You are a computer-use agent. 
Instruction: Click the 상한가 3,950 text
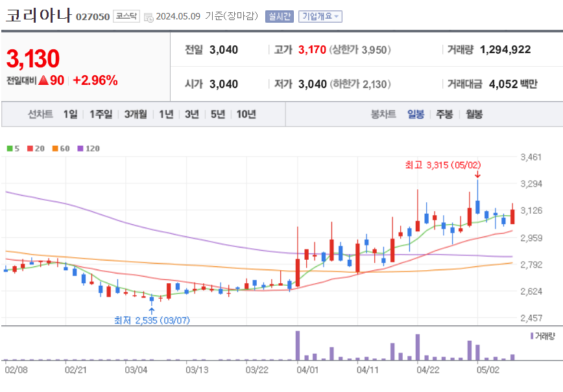pos(360,50)
